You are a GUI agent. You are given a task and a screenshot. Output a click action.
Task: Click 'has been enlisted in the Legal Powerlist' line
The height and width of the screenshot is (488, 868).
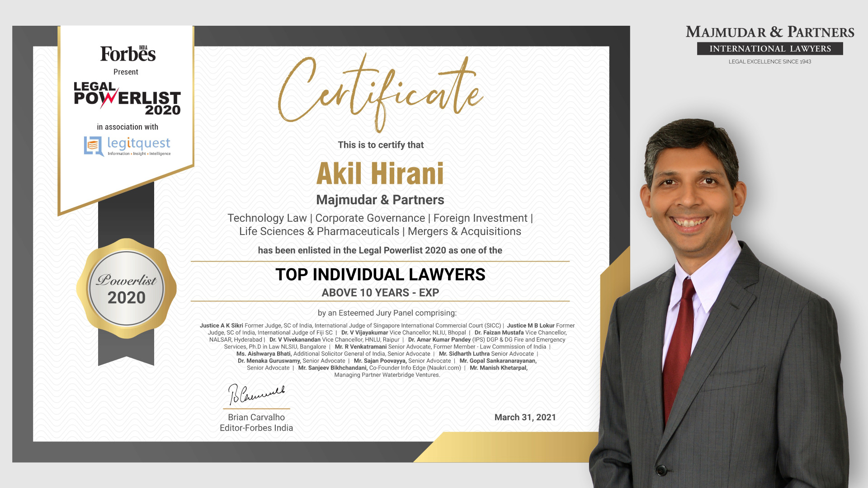[380, 250]
